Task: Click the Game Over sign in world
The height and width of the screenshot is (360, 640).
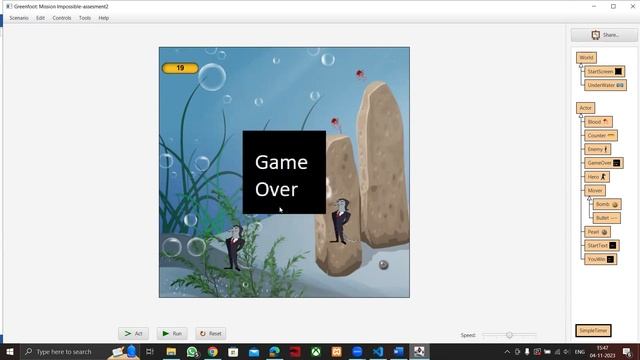Action: point(284,172)
